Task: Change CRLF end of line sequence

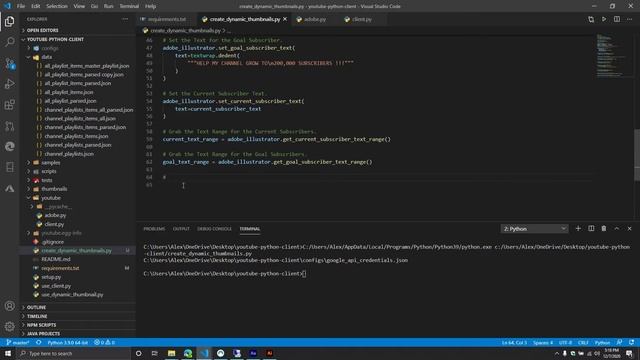Action: (x=583, y=342)
